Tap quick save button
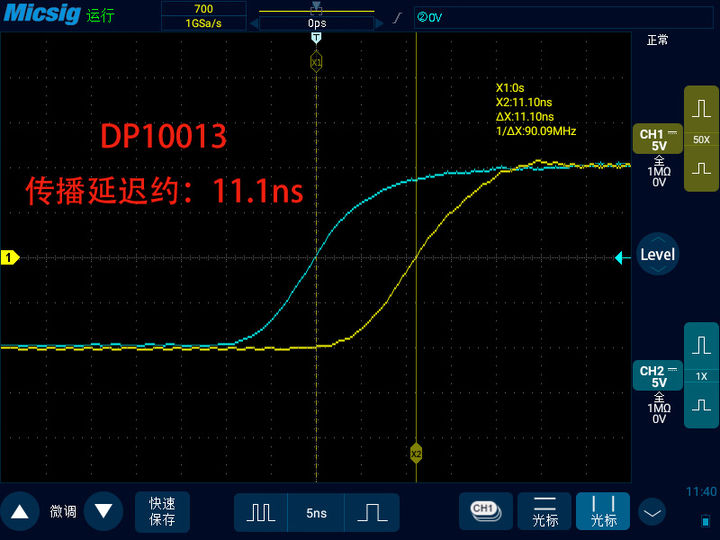The height and width of the screenshot is (540, 720). tap(162, 512)
